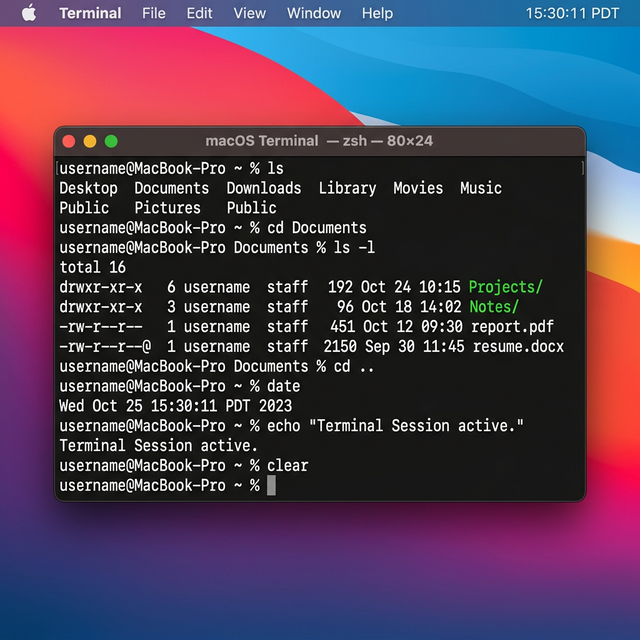
Task: Click the 'Oct 12 09:30' timestamp
Action: [x=413, y=327]
